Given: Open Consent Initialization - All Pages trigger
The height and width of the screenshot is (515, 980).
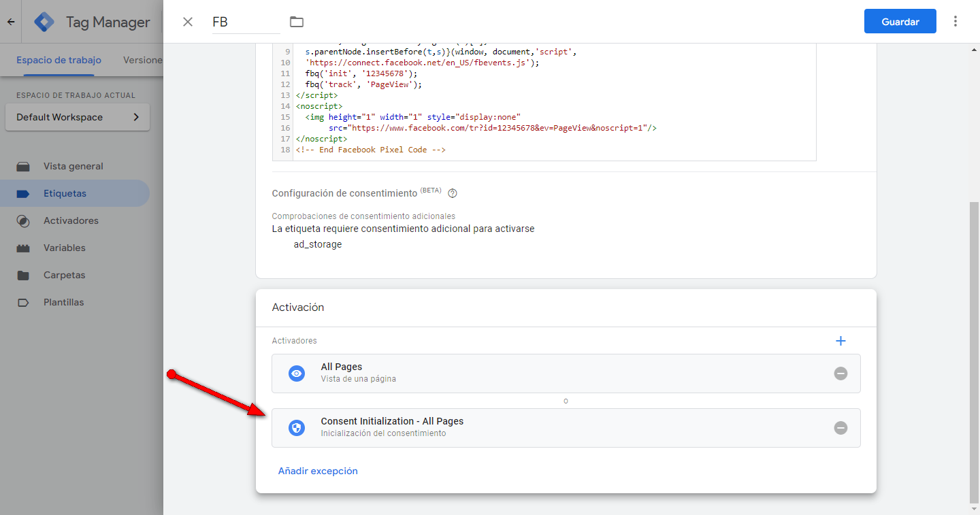Looking at the screenshot, I should [x=544, y=428].
